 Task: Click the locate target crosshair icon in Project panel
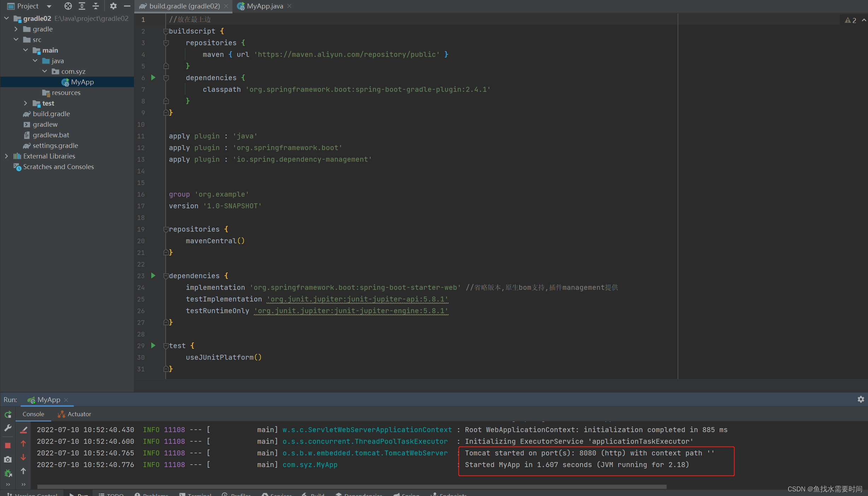[x=68, y=6]
